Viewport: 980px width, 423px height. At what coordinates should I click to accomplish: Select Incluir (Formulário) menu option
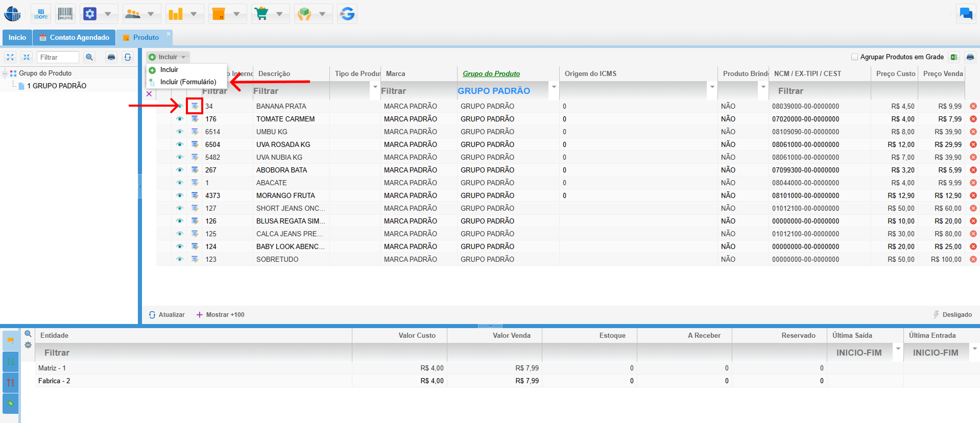point(188,82)
